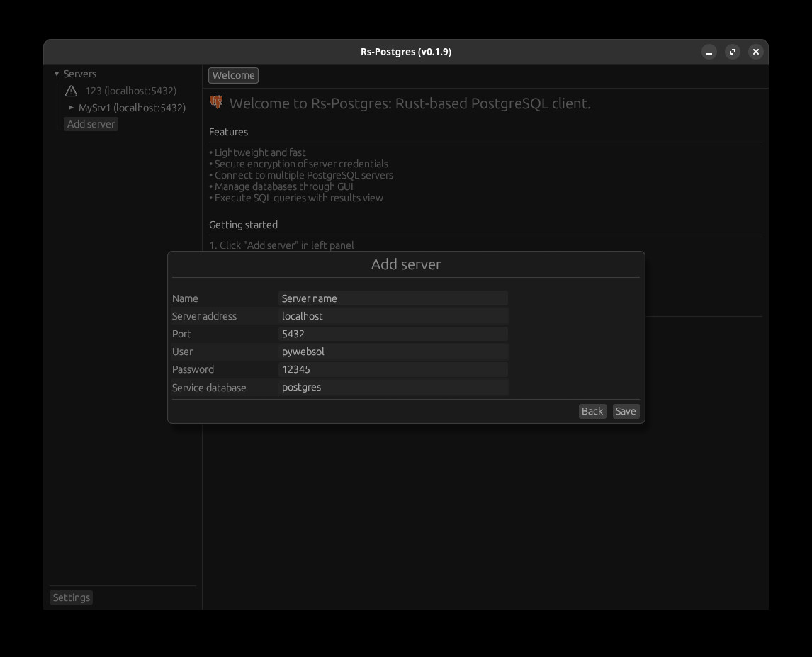The image size is (812, 657).
Task: Save the new server
Action: point(626,411)
